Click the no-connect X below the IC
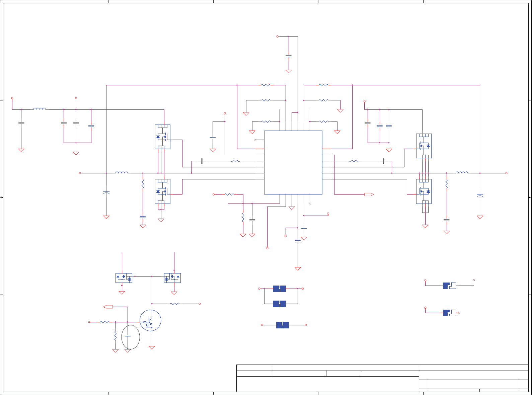The width and height of the screenshot is (532, 395). tap(310, 204)
